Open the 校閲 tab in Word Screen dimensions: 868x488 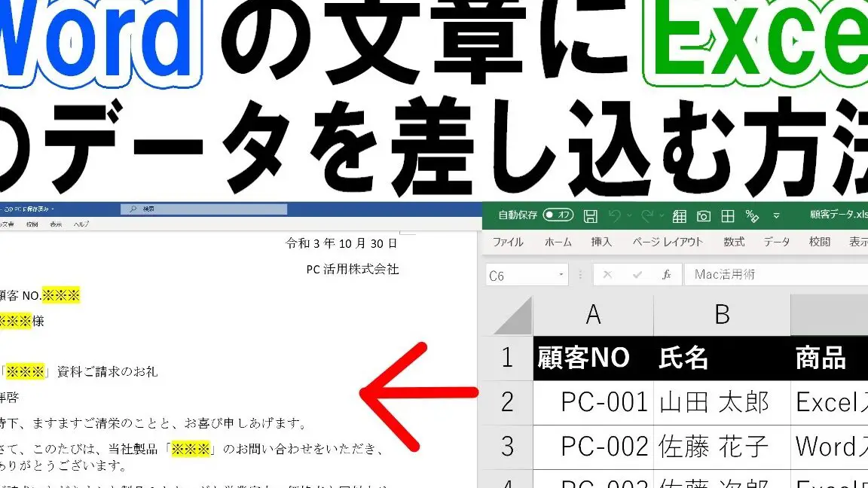tap(32, 224)
